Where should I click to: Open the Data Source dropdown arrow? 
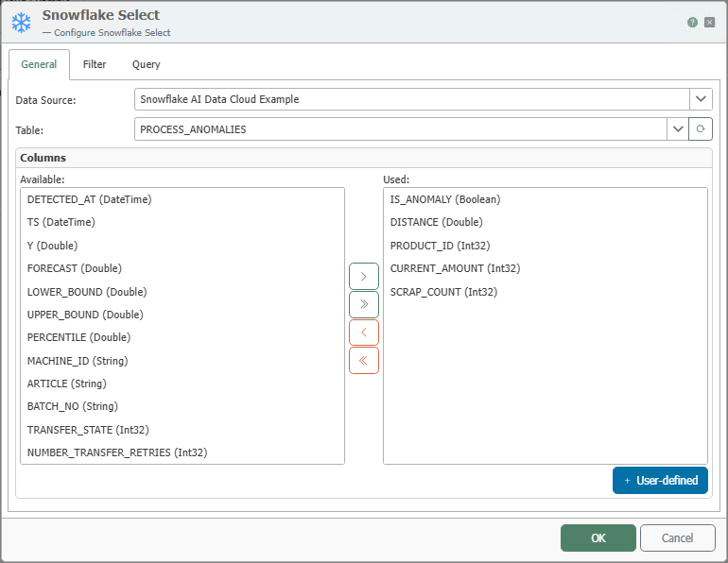[x=701, y=99]
